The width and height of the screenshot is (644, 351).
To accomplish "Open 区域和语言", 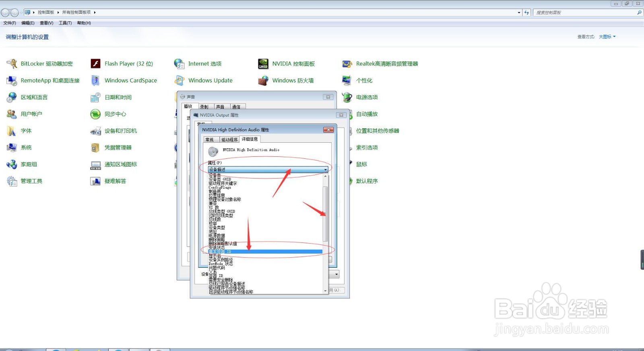I will pyautogui.click(x=27, y=97).
